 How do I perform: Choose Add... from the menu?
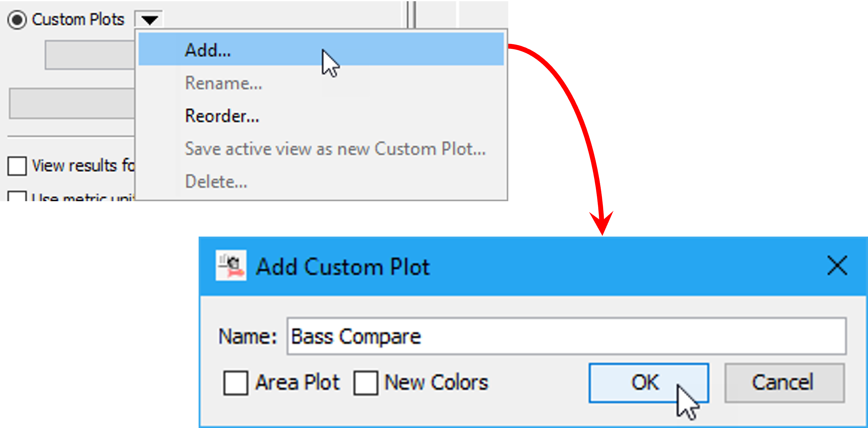pos(207,50)
